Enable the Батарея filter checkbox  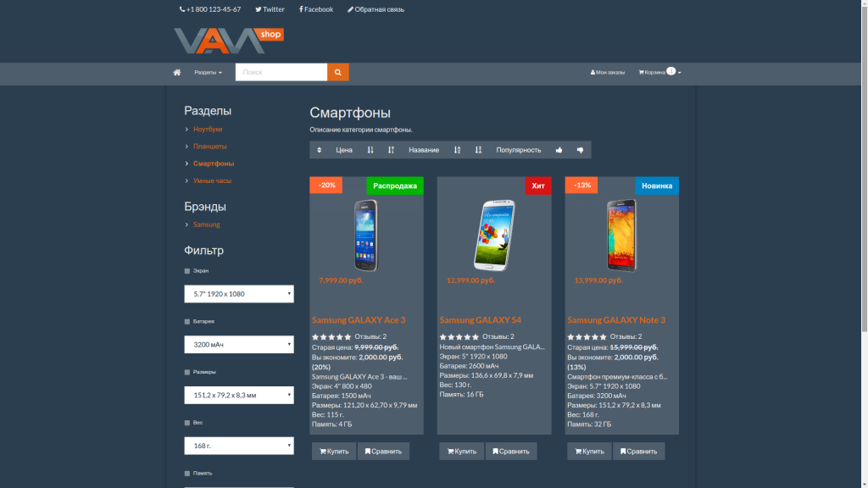point(187,321)
